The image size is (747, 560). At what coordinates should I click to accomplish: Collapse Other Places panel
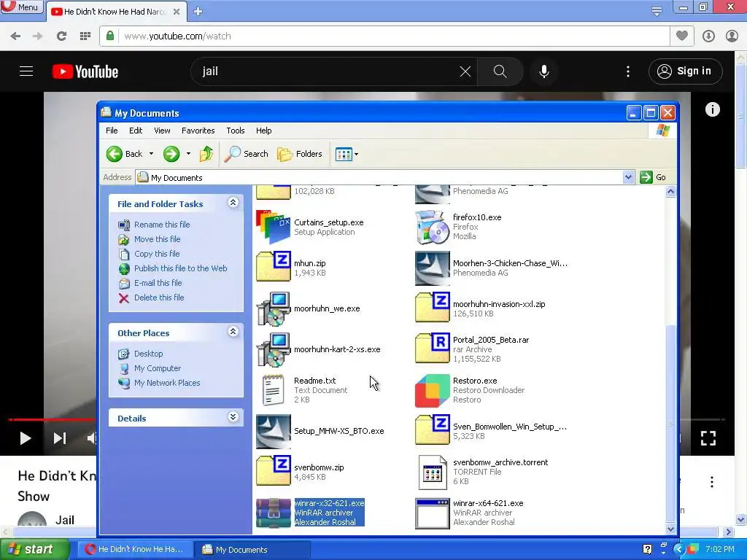coord(233,332)
